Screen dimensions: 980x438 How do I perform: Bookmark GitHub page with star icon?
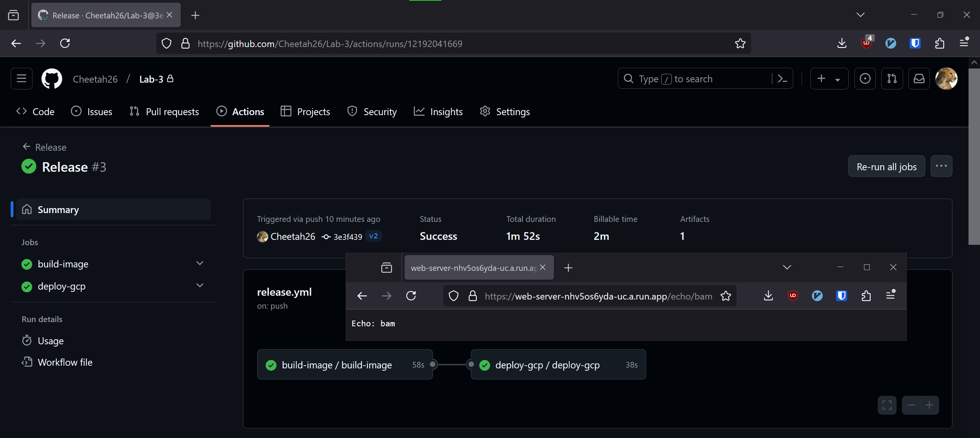tap(740, 43)
